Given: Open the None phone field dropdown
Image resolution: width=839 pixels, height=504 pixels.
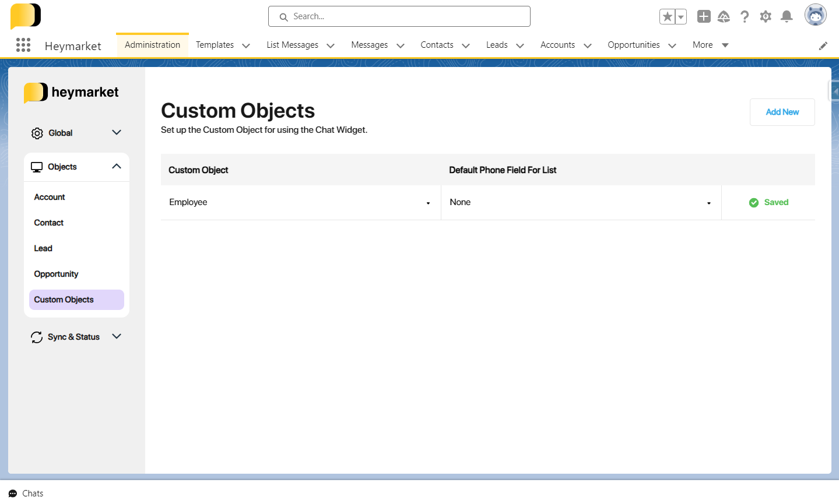Looking at the screenshot, I should point(581,202).
